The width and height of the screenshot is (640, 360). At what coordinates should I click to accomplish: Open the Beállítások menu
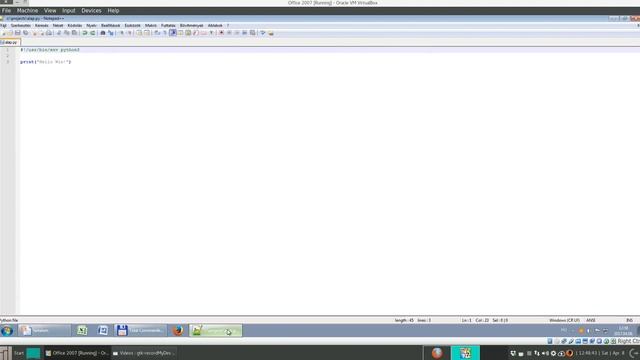(111, 25)
